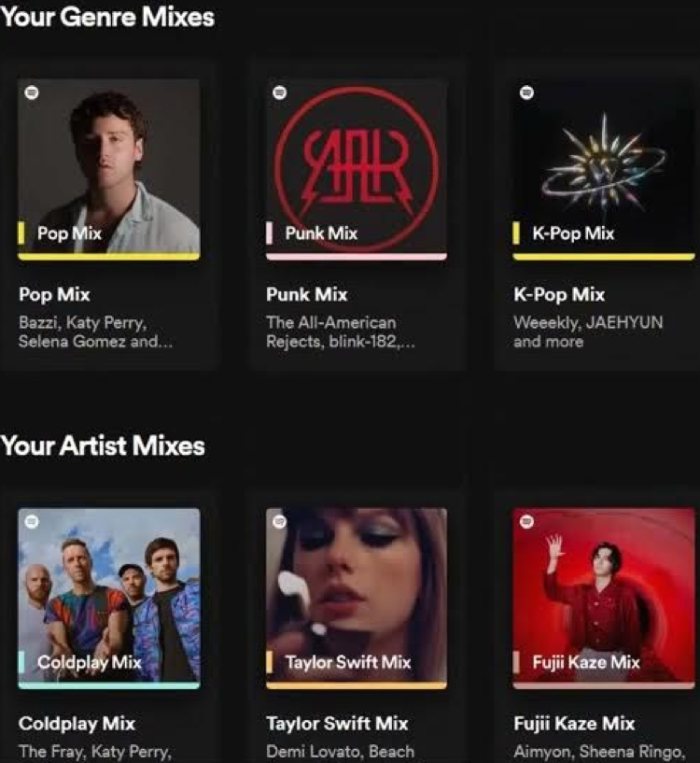This screenshot has width=700, height=763.
Task: Open the Punk Mix cover with AAR logo
Action: point(357,169)
